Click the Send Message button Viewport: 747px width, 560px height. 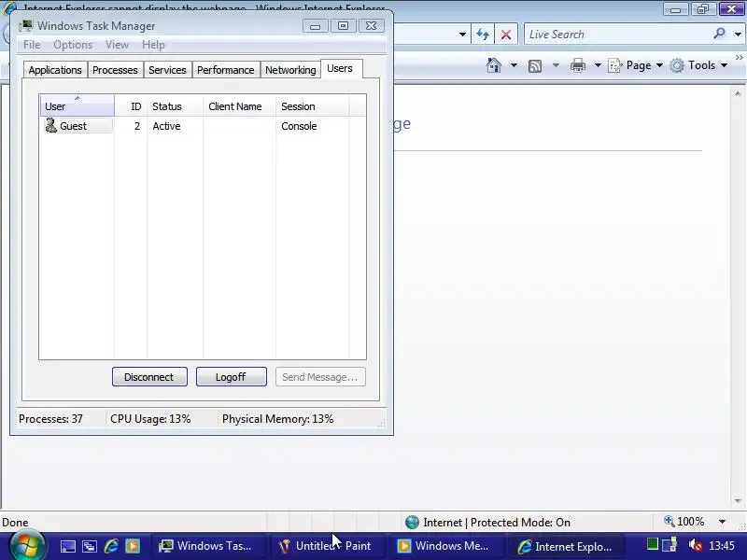[320, 377]
